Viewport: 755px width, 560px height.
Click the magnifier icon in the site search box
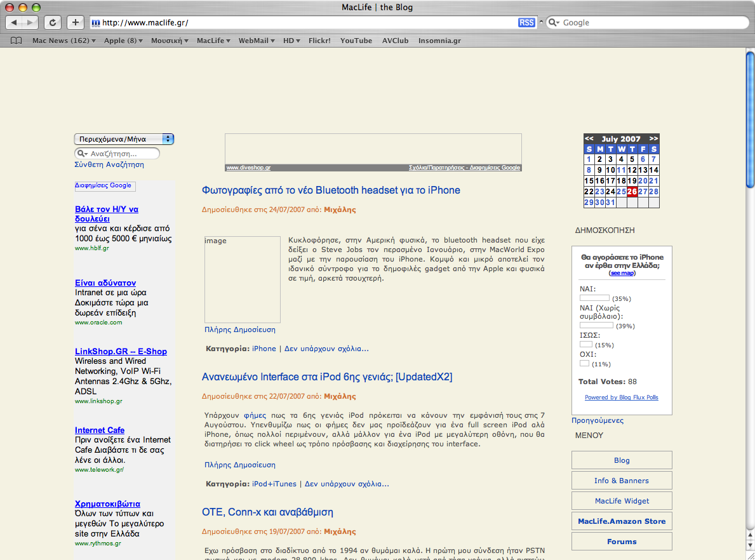click(x=82, y=154)
